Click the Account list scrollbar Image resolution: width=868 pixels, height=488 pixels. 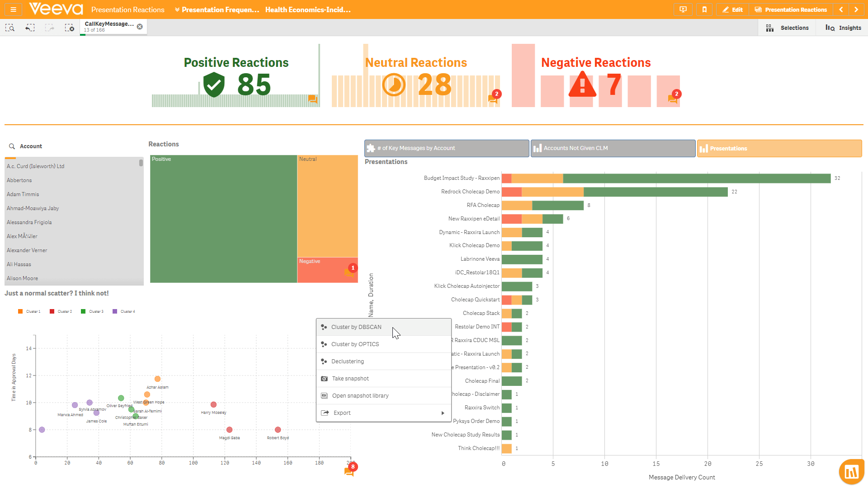click(x=141, y=163)
